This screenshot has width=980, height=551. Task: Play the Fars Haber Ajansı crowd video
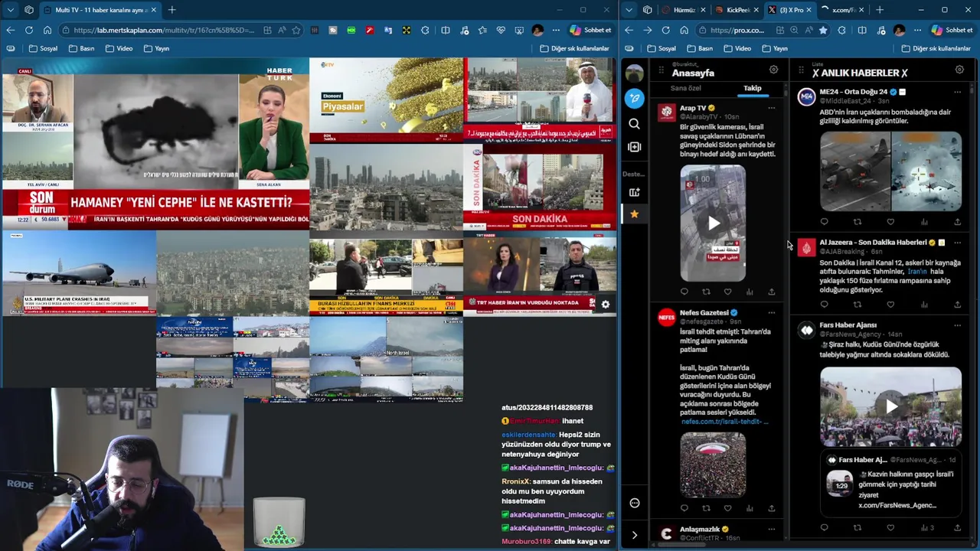click(890, 407)
